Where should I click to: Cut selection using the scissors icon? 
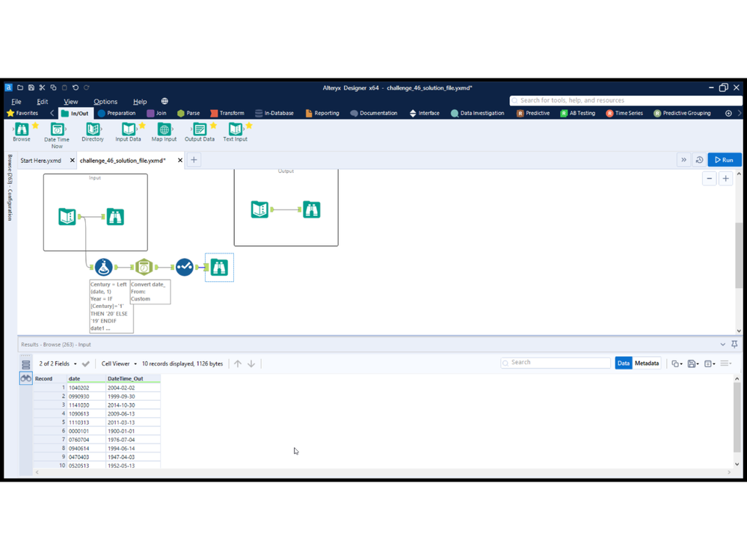coord(42,87)
